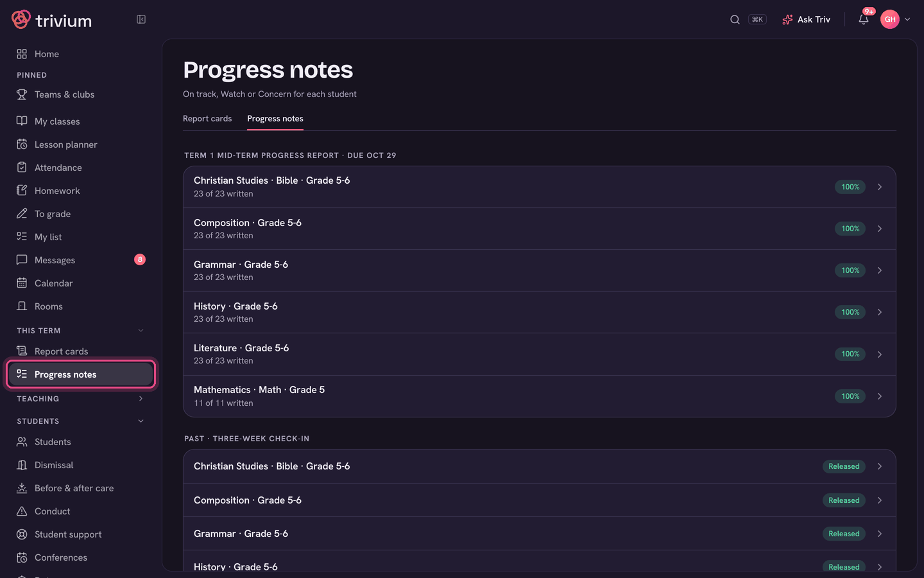Image resolution: width=924 pixels, height=578 pixels.
Task: Open notifications bell icon
Action: tap(864, 19)
